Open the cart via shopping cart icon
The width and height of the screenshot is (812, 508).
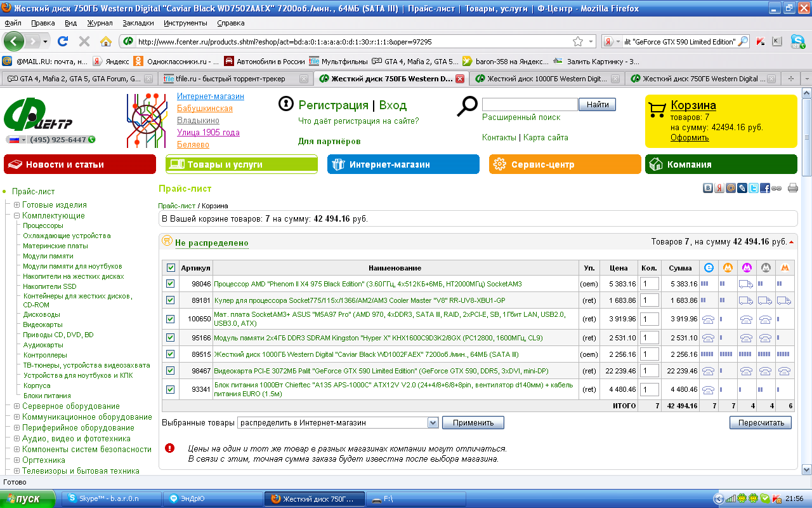(657, 111)
